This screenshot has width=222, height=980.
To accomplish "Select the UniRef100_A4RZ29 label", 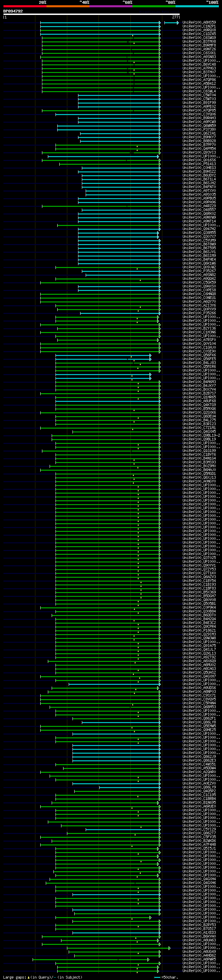I will click(x=199, y=206).
